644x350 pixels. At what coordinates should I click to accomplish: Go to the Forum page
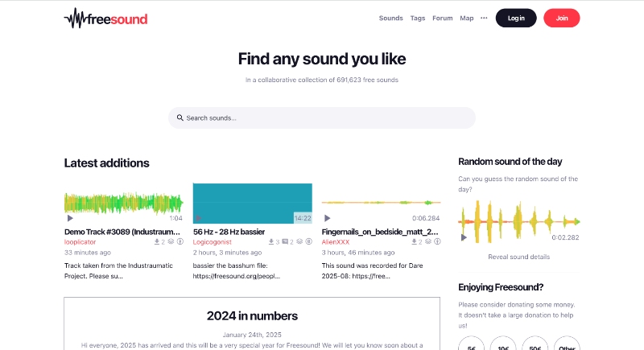point(442,18)
